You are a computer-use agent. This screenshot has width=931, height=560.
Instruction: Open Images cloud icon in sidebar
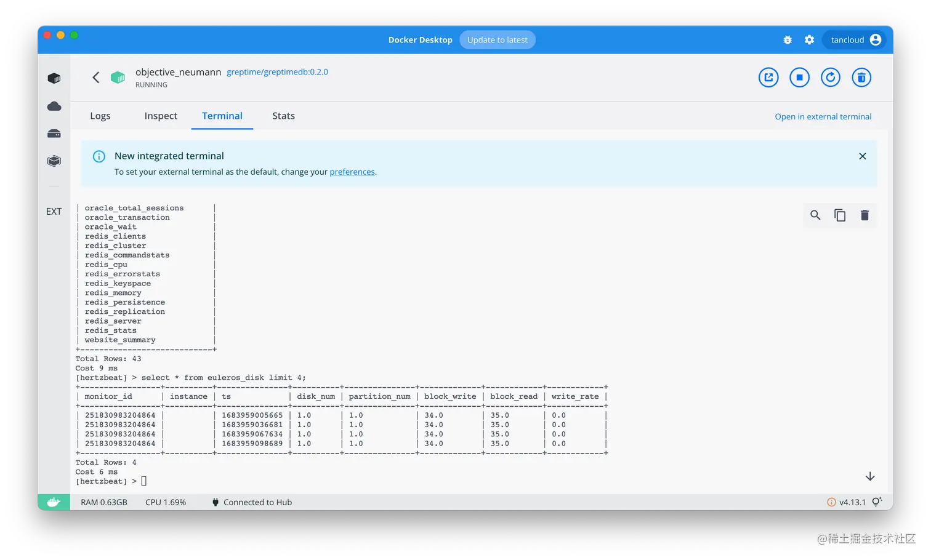coord(54,106)
